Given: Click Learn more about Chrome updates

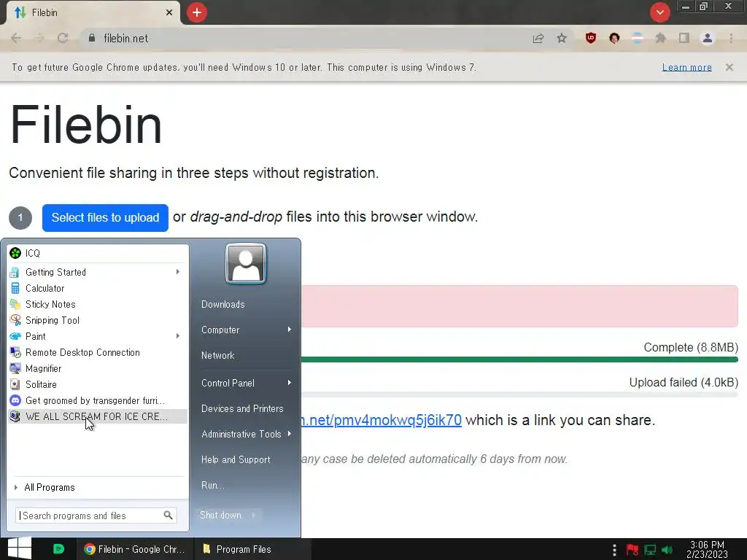Looking at the screenshot, I should pos(687,67).
